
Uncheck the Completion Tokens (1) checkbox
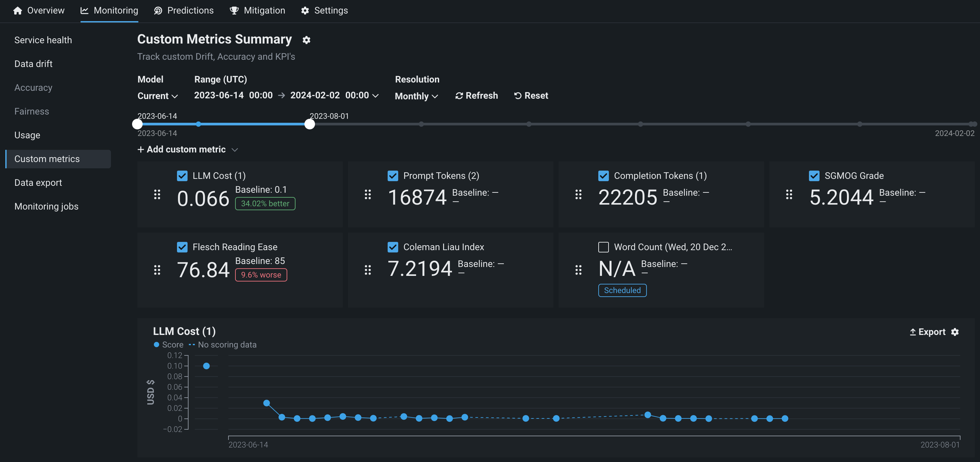603,176
